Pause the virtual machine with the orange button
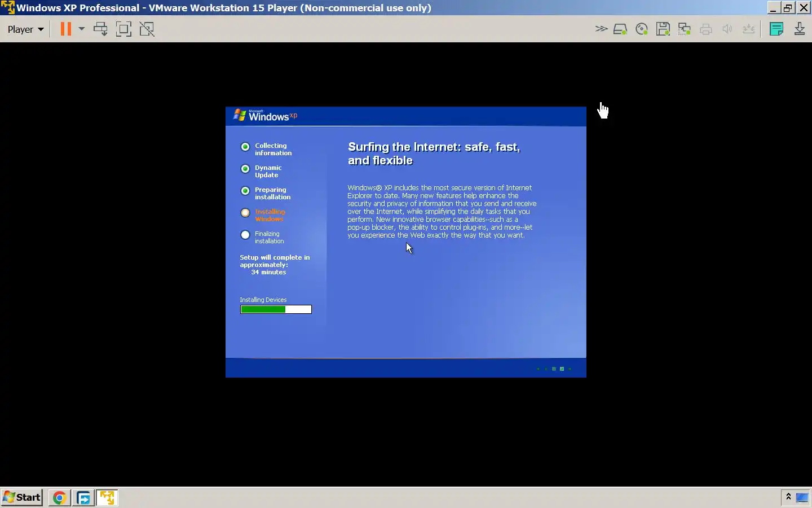812x508 pixels. [x=66, y=29]
